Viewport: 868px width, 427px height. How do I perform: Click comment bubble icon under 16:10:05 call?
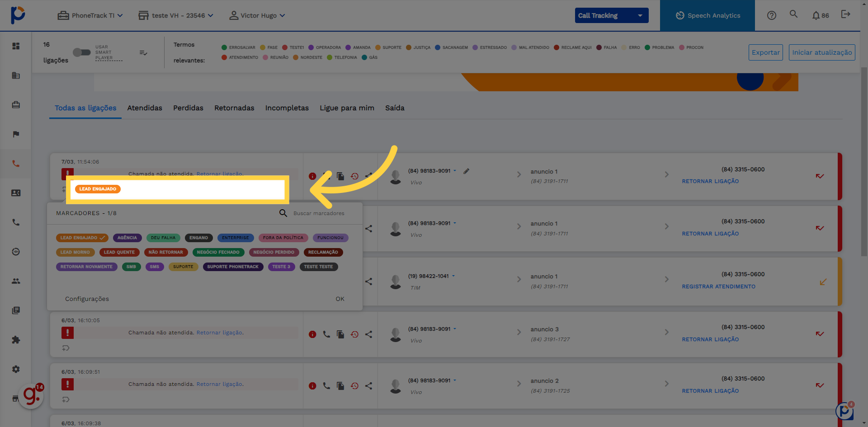click(66, 348)
